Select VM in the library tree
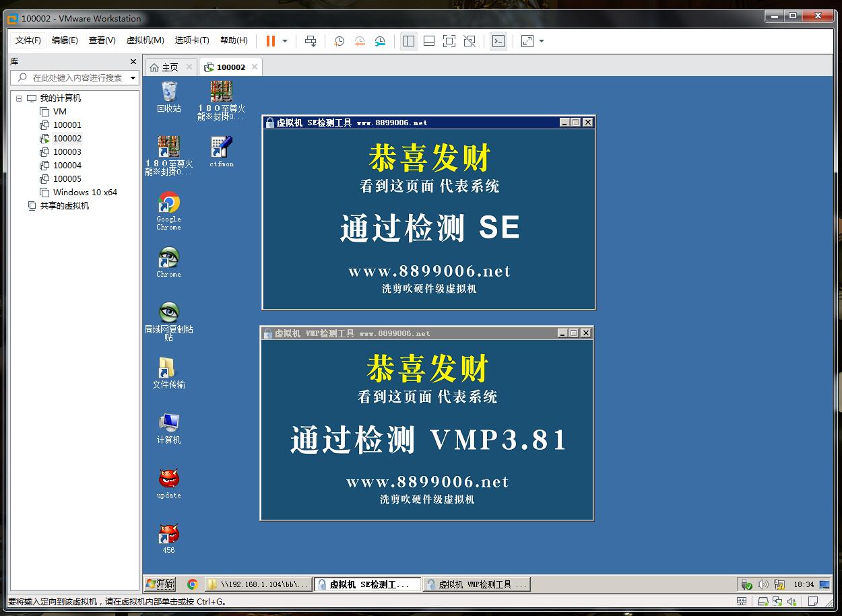Image resolution: width=842 pixels, height=616 pixels. click(53, 112)
